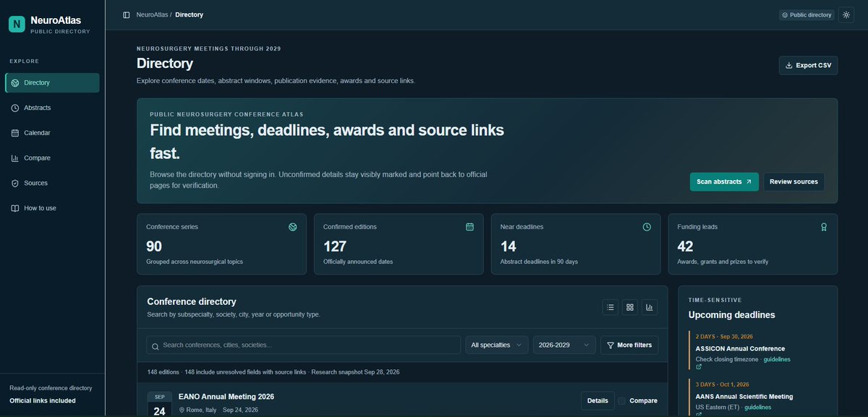Open Directory in the sidebar
Viewport: 868px width, 417px height.
pos(52,82)
